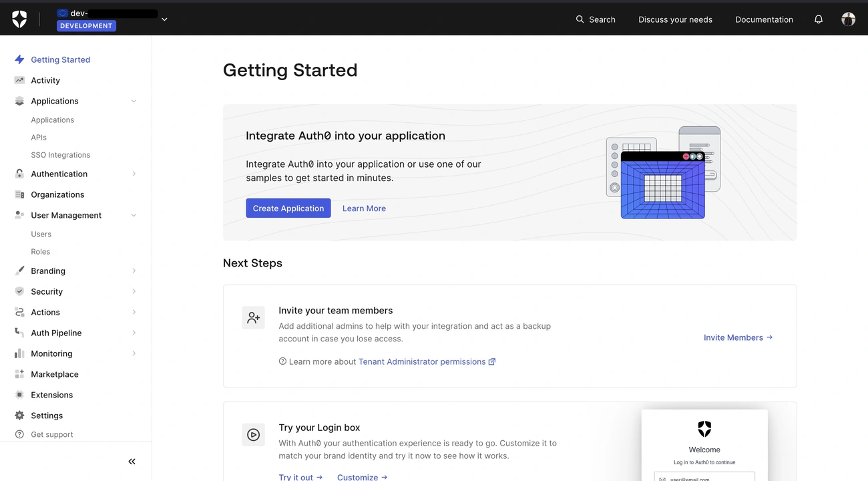This screenshot has height=481, width=868.
Task: Select Extensions in the sidebar
Action: click(x=52, y=395)
